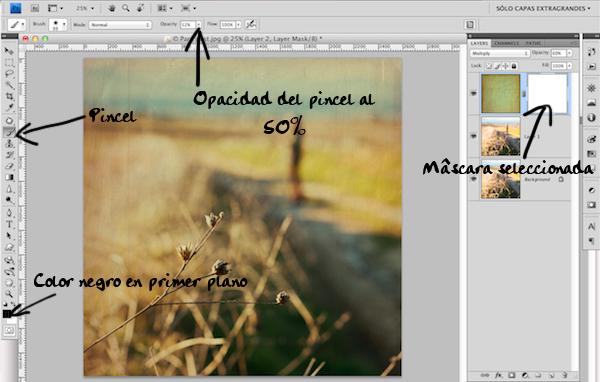Switch to the Channels tab
The width and height of the screenshot is (600, 382).
[x=506, y=43]
